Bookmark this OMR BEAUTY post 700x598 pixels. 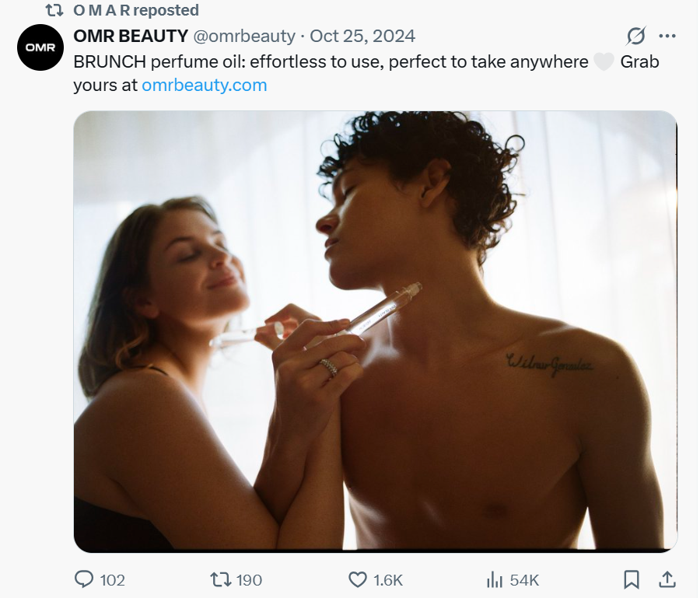click(632, 579)
